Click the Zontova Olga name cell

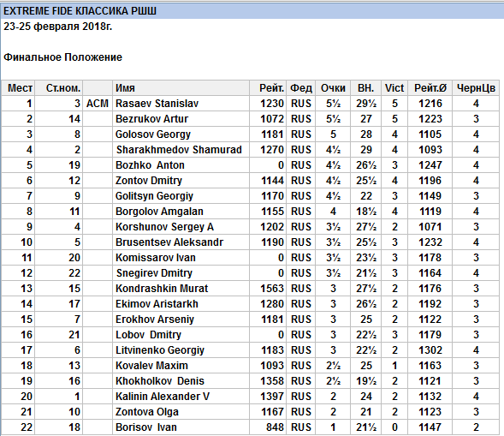(x=181, y=412)
